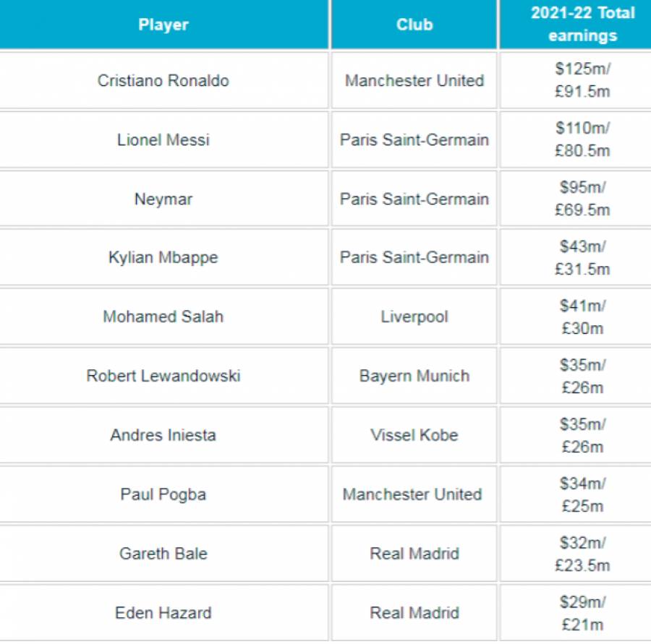The image size is (651, 644).
Task: Click the Liverpool club cell
Action: coord(414,317)
